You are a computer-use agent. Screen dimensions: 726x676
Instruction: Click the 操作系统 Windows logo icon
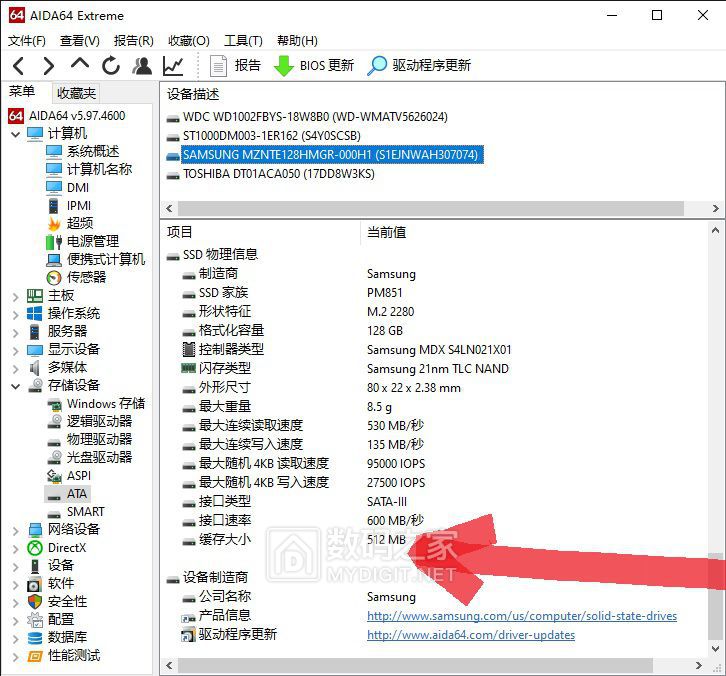[35, 314]
